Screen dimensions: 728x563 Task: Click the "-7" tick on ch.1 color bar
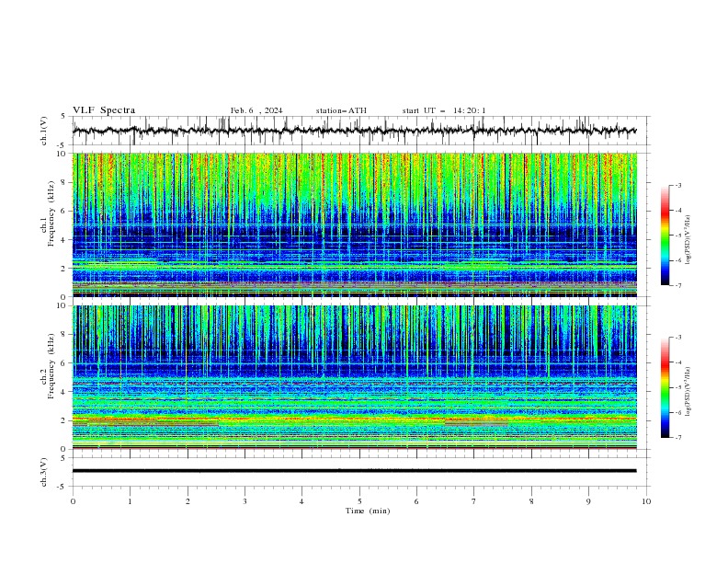pyautogui.click(x=678, y=285)
